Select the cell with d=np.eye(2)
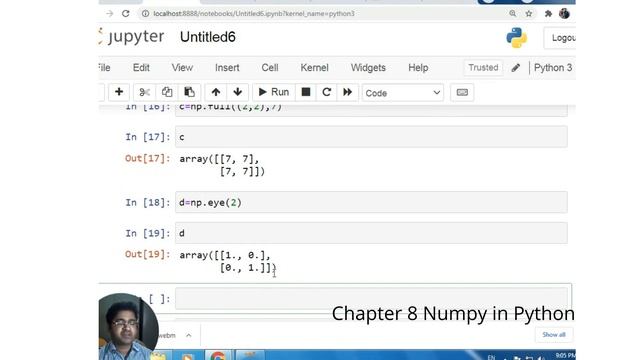Viewport: 640px width, 360px height. pyautogui.click(x=371, y=202)
